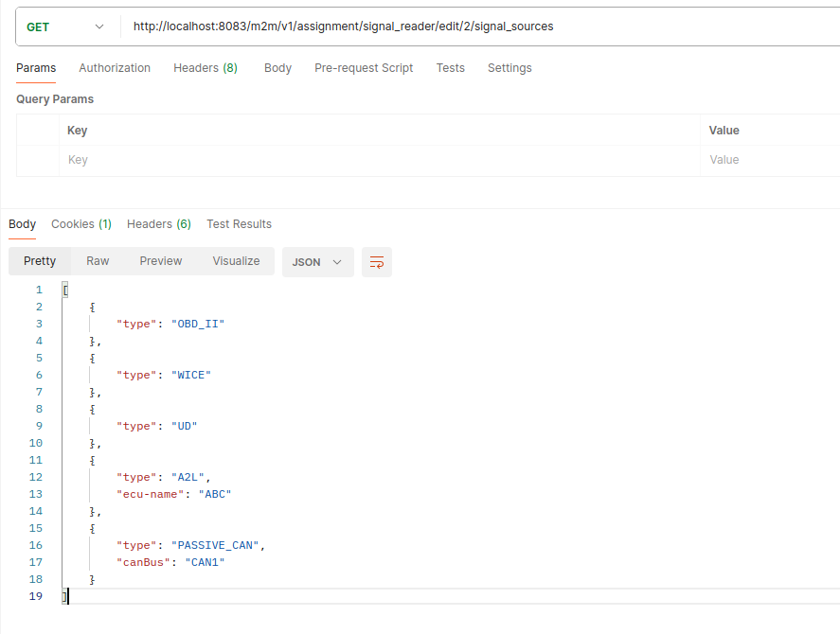Select the Visualize response view
The width and height of the screenshot is (840, 634).
tap(236, 261)
